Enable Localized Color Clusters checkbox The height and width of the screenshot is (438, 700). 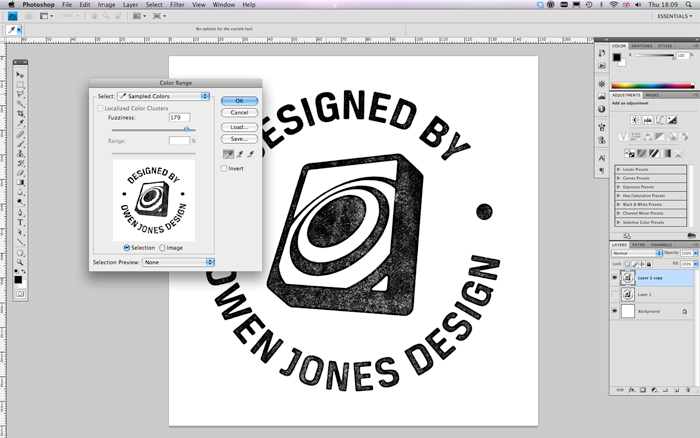100,108
